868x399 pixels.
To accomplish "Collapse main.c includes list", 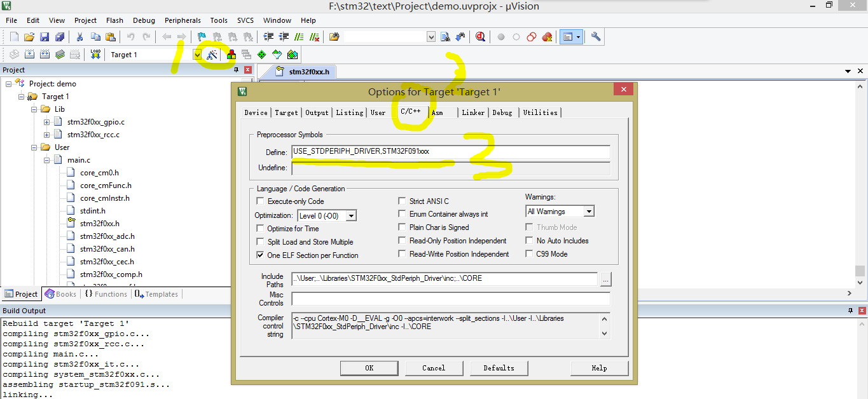I will (x=46, y=160).
